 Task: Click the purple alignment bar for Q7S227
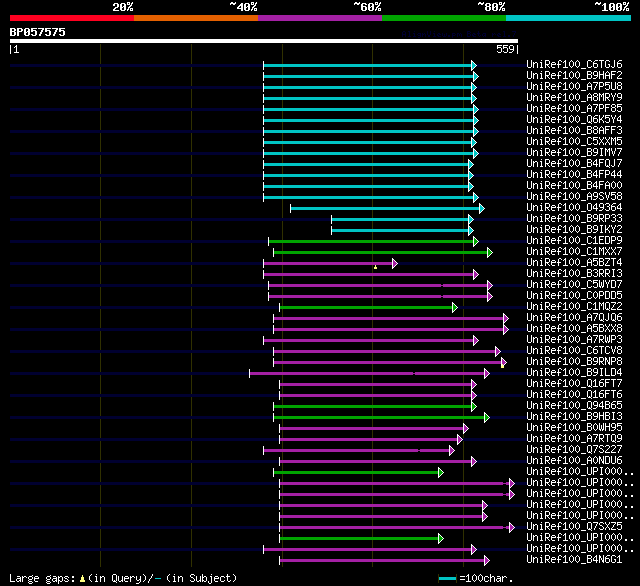(x=359, y=451)
